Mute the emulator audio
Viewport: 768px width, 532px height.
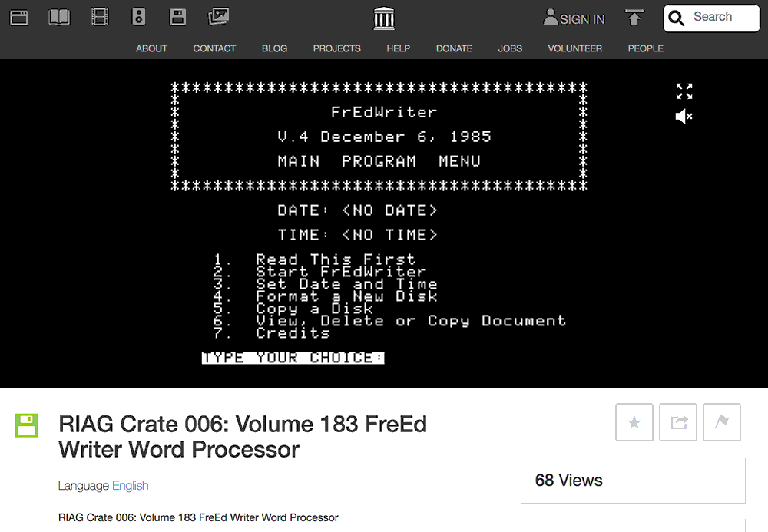click(682, 116)
